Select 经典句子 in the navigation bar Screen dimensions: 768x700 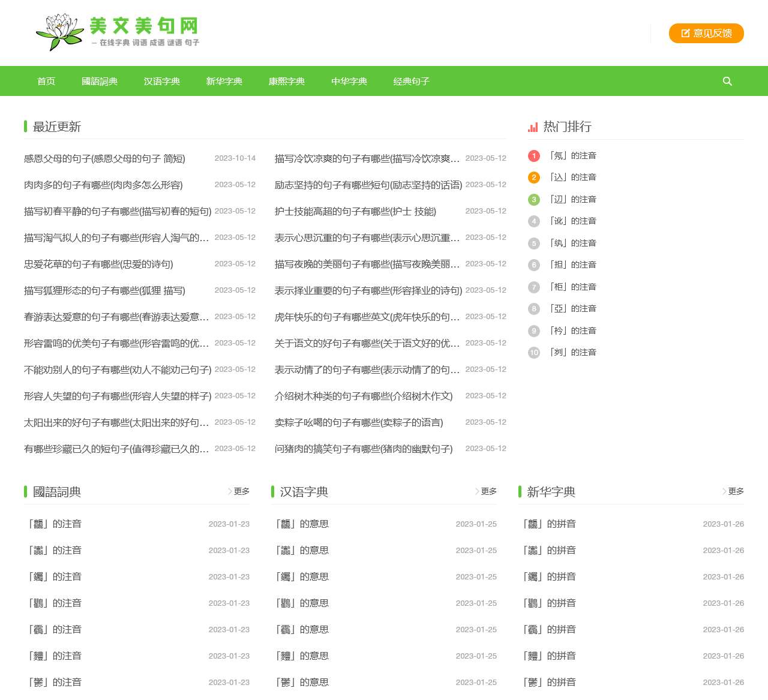pos(412,81)
